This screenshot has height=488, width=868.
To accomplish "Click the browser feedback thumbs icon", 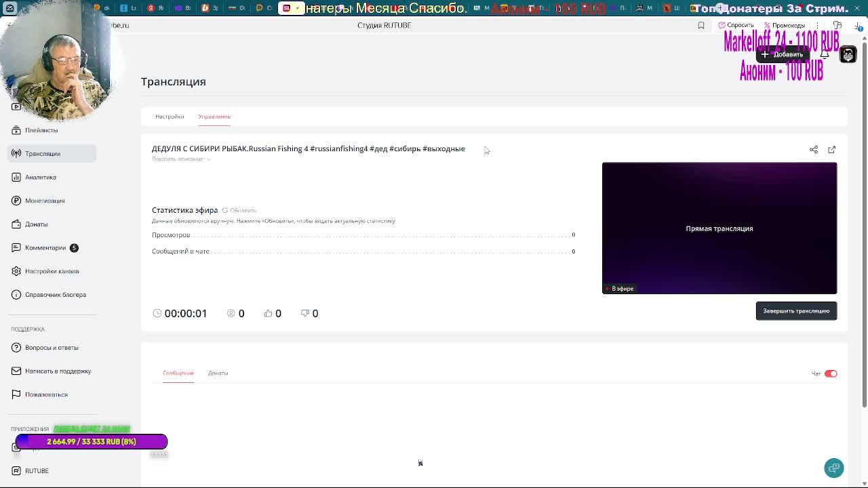I will tap(837, 26).
